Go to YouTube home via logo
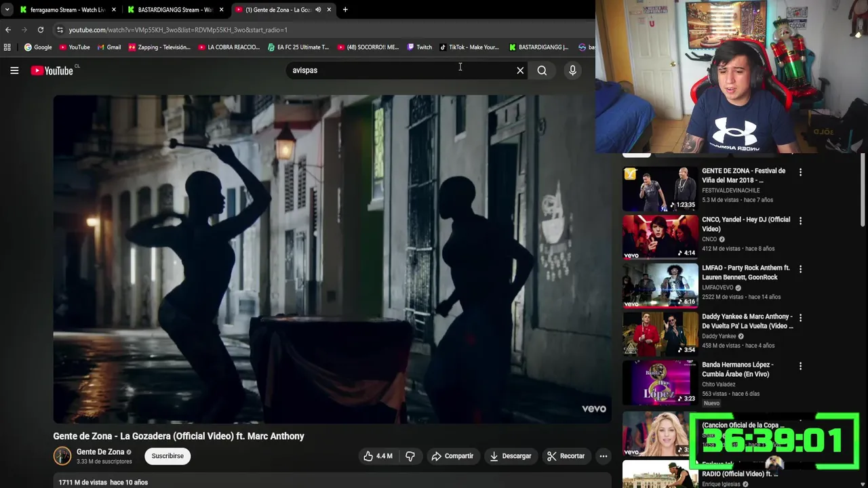 pos(52,70)
